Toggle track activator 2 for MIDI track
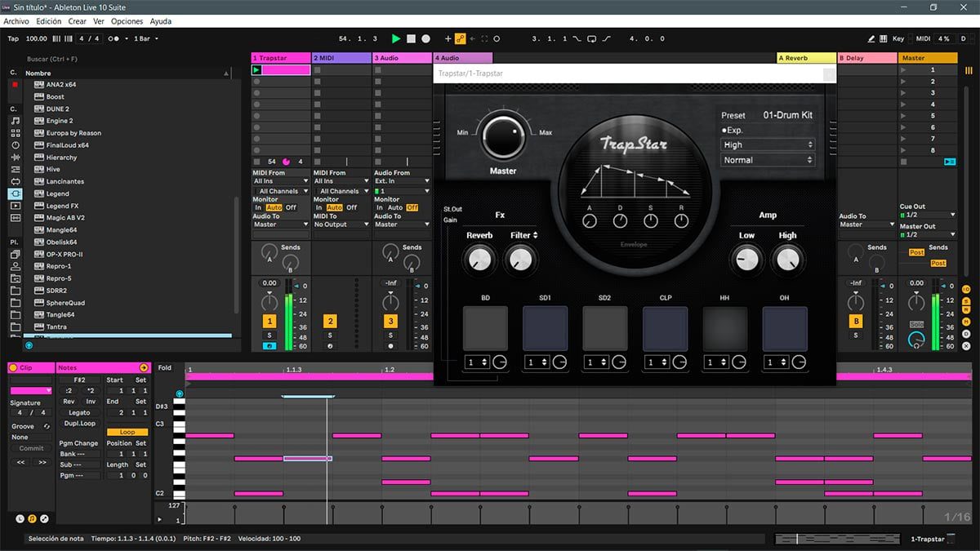Image resolution: width=980 pixels, height=551 pixels. pyautogui.click(x=330, y=322)
